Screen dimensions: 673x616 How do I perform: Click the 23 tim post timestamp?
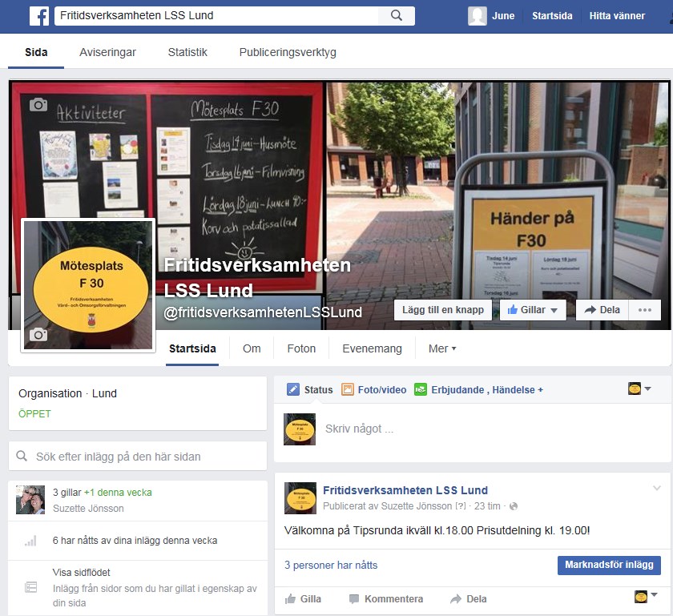tap(487, 506)
